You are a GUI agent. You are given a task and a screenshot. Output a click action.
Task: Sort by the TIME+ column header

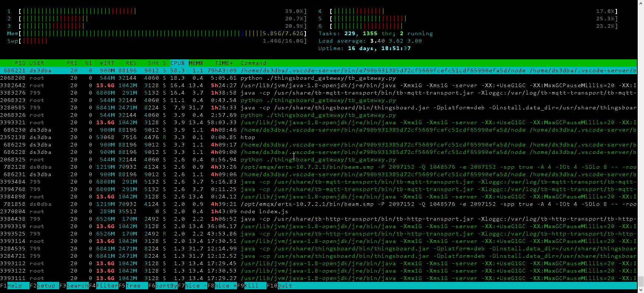[x=224, y=63]
